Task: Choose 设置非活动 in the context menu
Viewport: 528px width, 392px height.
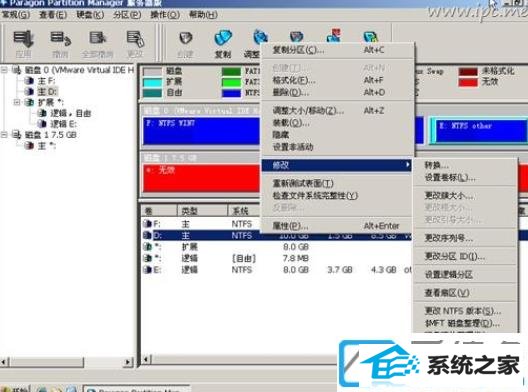Action: tap(337, 147)
